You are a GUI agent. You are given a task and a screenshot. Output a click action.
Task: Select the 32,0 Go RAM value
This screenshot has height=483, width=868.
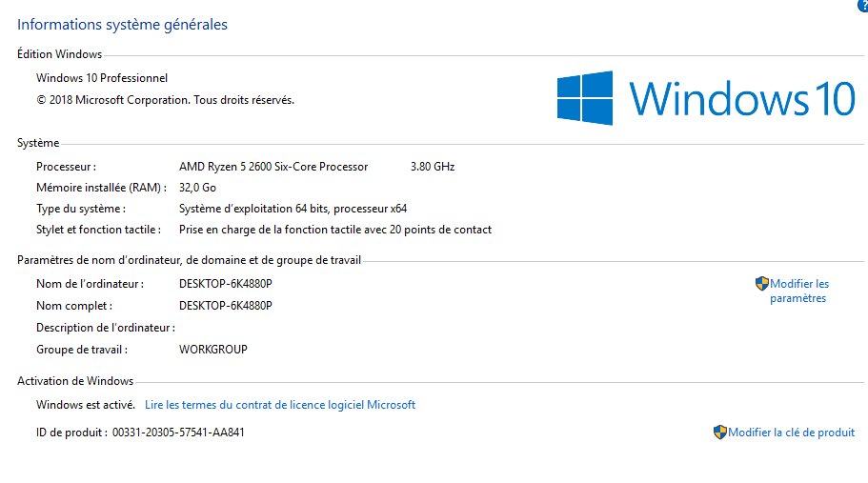pyautogui.click(x=197, y=188)
